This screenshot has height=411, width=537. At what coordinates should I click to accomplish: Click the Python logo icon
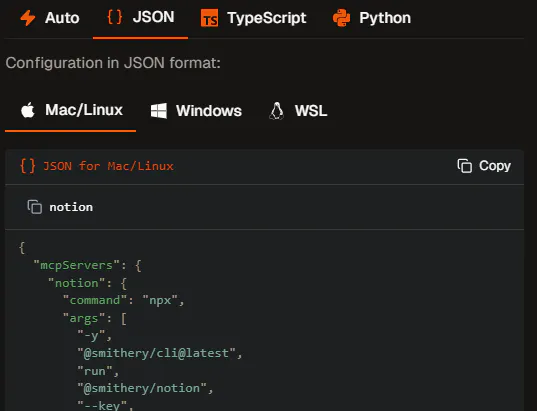(x=341, y=18)
